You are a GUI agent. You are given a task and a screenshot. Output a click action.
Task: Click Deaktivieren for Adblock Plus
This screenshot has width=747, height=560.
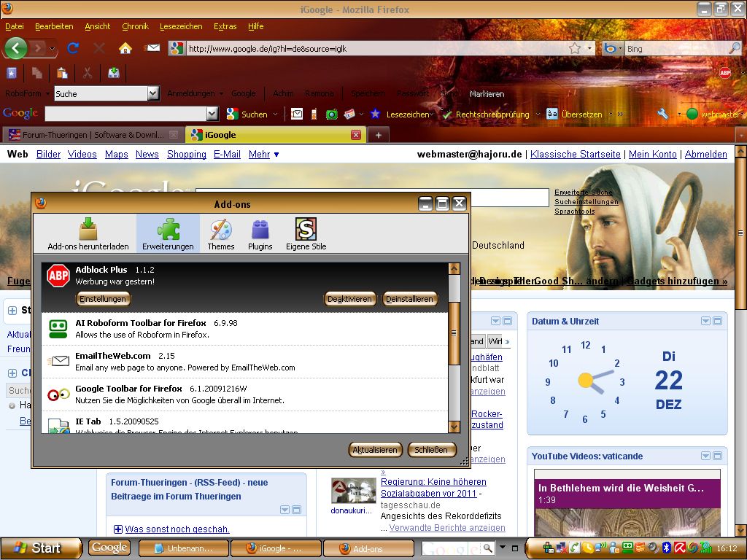pyautogui.click(x=349, y=299)
